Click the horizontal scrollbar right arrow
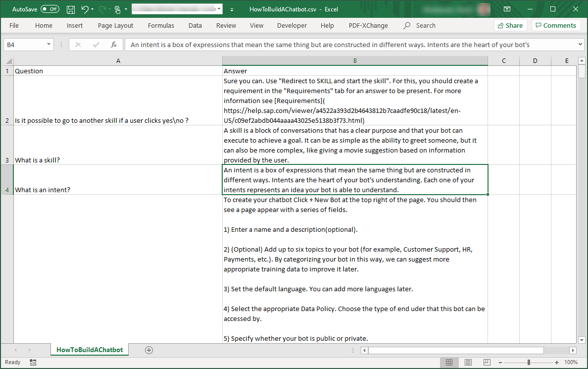Viewport: 588px width, 369px height. [573, 350]
